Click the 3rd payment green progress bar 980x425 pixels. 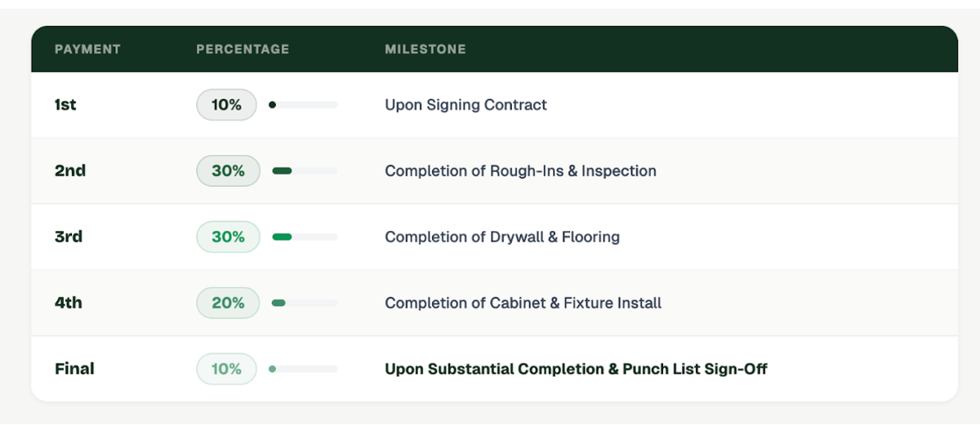point(305,237)
